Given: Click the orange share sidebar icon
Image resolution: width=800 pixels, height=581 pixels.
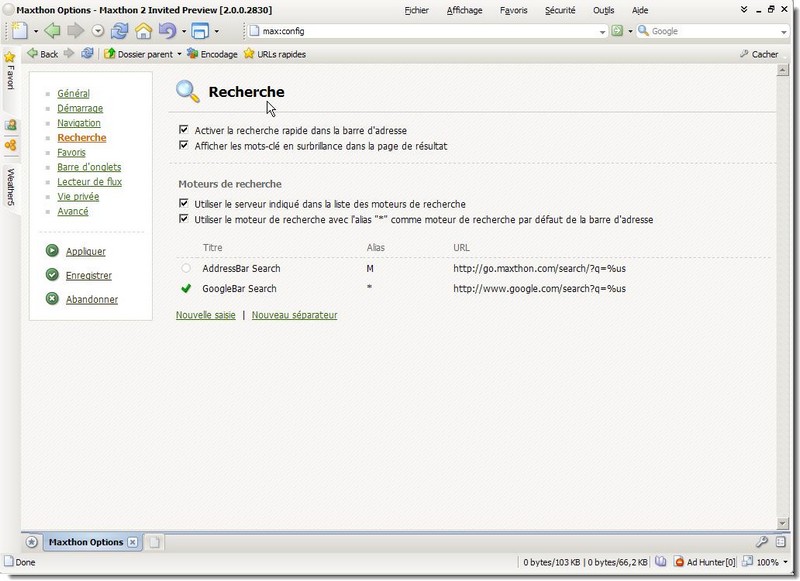Looking at the screenshot, I should coord(10,145).
